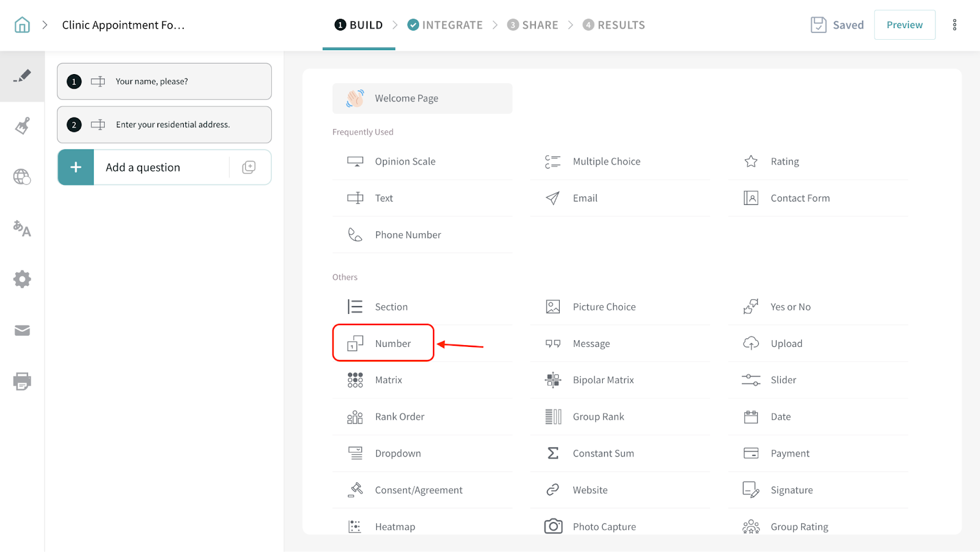Image resolution: width=980 pixels, height=552 pixels.
Task: Switch to the SHARE tab
Action: pos(533,25)
